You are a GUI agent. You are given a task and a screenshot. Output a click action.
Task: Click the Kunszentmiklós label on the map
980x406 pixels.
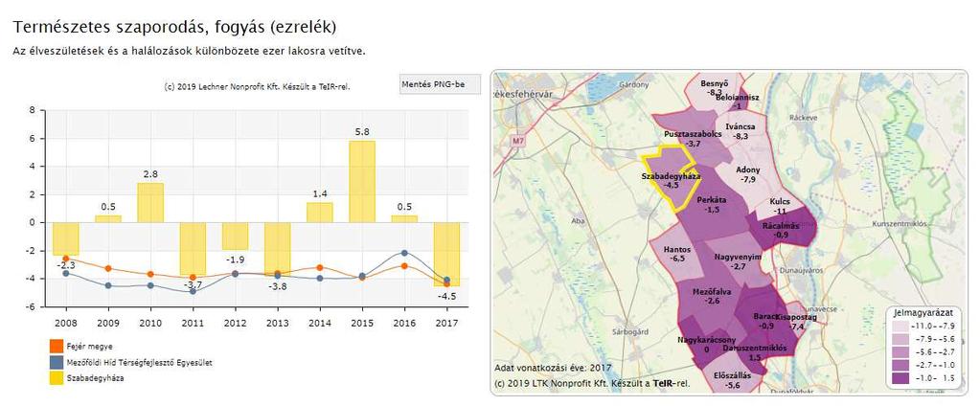coord(899,223)
